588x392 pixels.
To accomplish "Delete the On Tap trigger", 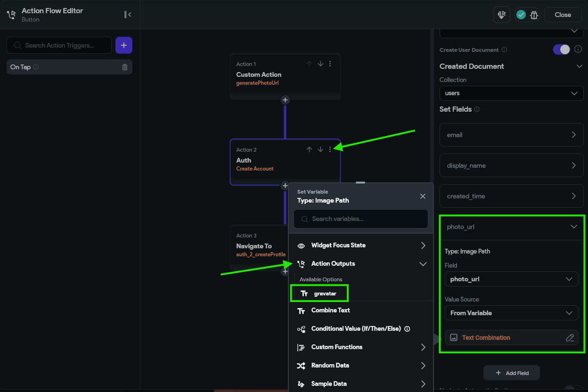I will tap(125, 67).
